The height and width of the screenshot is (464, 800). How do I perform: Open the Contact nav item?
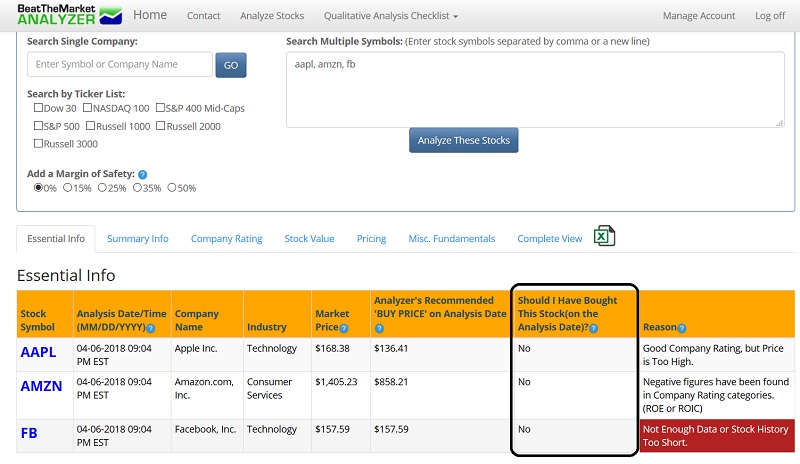coord(203,16)
